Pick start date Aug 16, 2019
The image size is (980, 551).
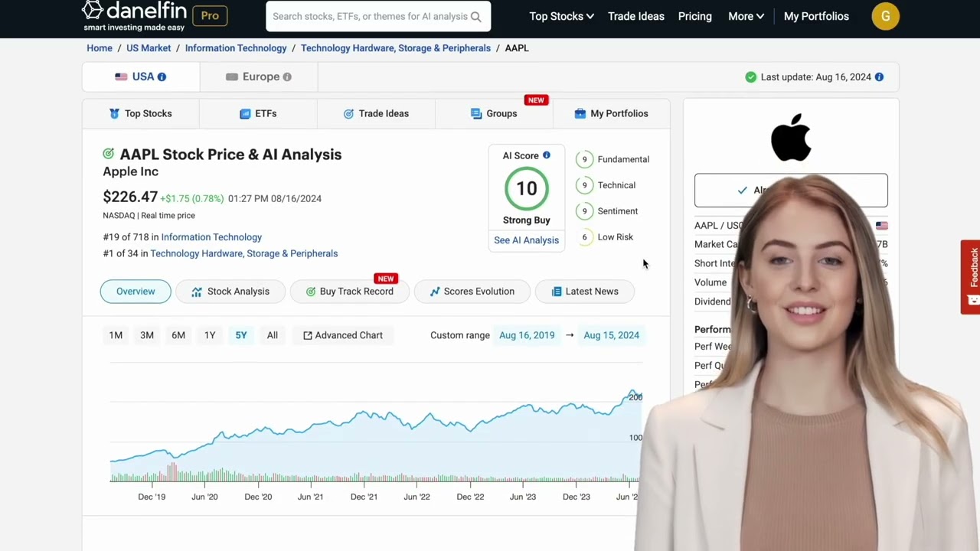pos(527,335)
